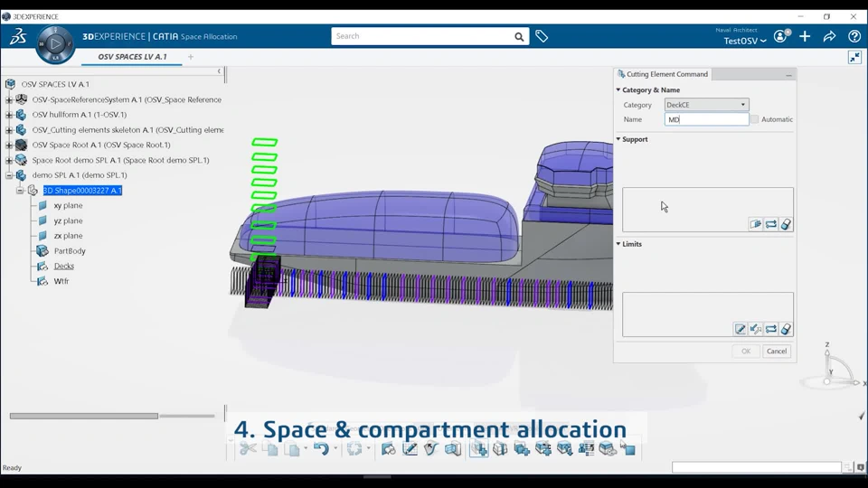Collapse the Support section
This screenshot has width=868, height=488.
click(618, 139)
